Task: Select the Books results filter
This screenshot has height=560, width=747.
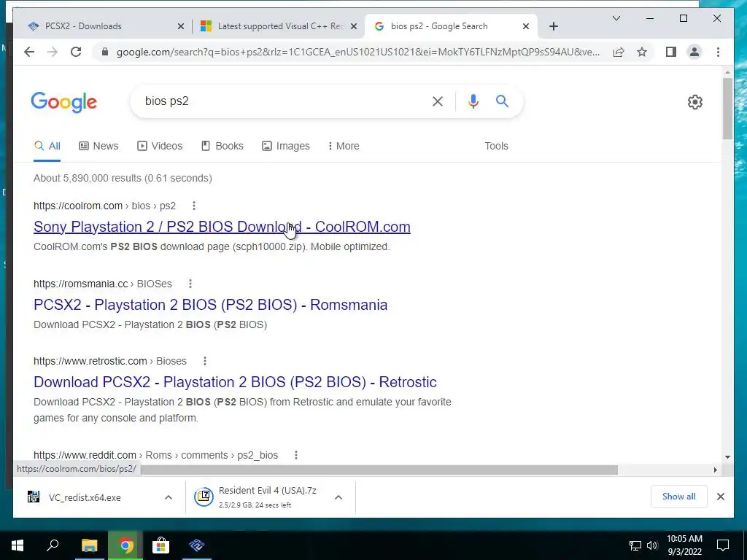Action: (222, 146)
